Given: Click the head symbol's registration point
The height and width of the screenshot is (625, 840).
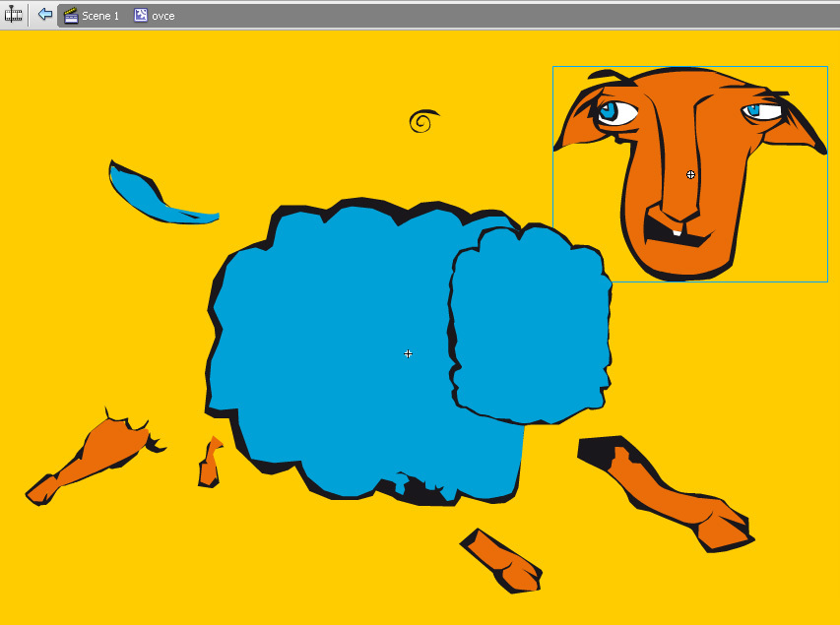Looking at the screenshot, I should point(690,174).
